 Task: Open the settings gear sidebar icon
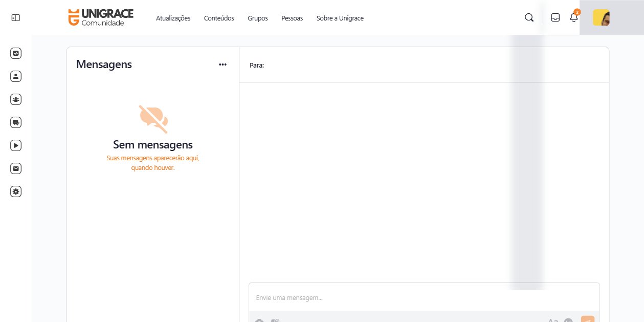point(16,191)
